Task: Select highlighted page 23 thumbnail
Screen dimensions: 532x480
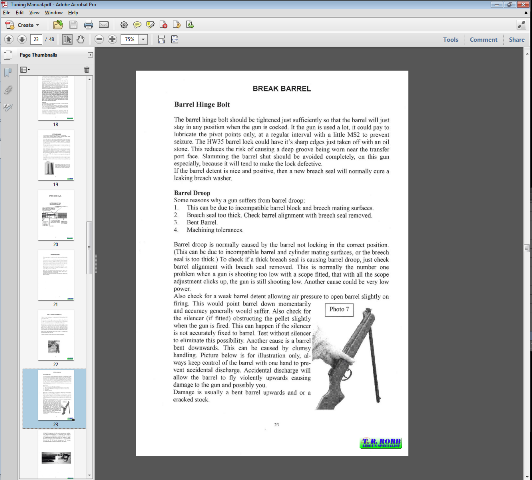Action: tap(56, 395)
